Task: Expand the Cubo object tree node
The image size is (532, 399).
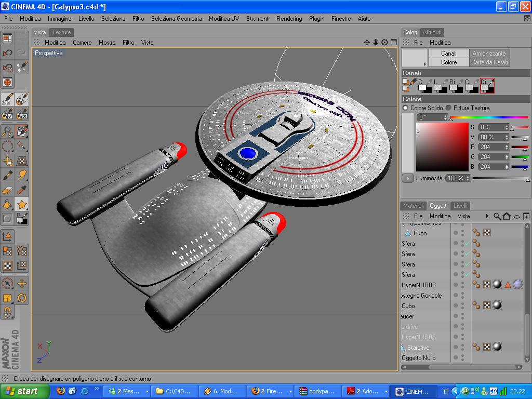Action: [403, 233]
